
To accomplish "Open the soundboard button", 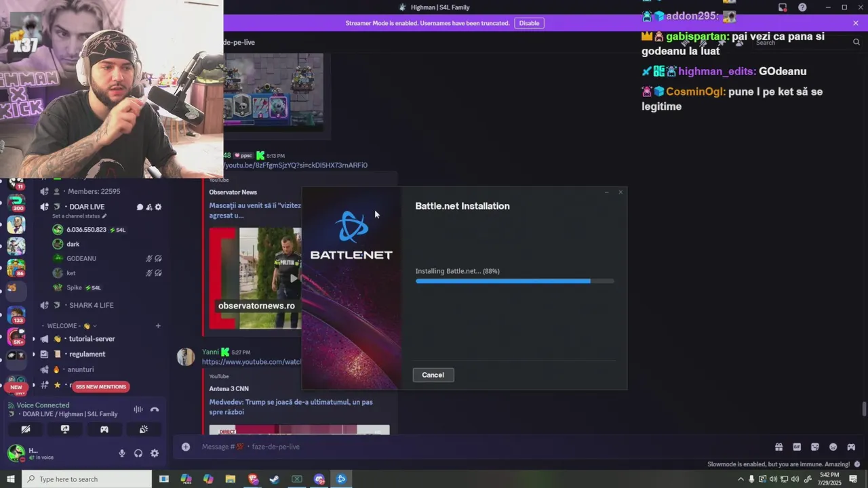I will point(144,429).
